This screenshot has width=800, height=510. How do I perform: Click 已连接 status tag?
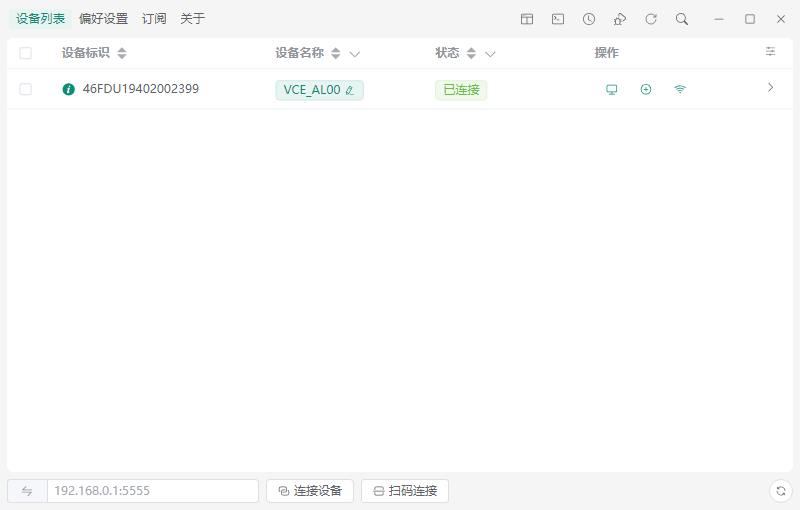tap(461, 90)
